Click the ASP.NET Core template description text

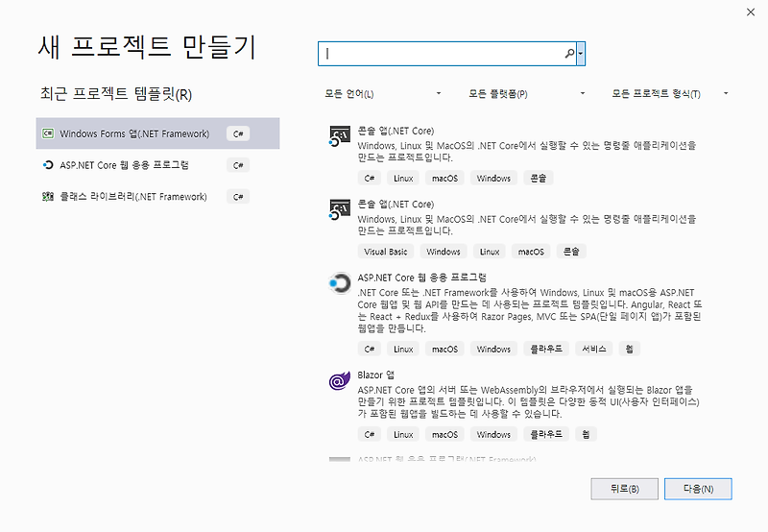[530, 310]
